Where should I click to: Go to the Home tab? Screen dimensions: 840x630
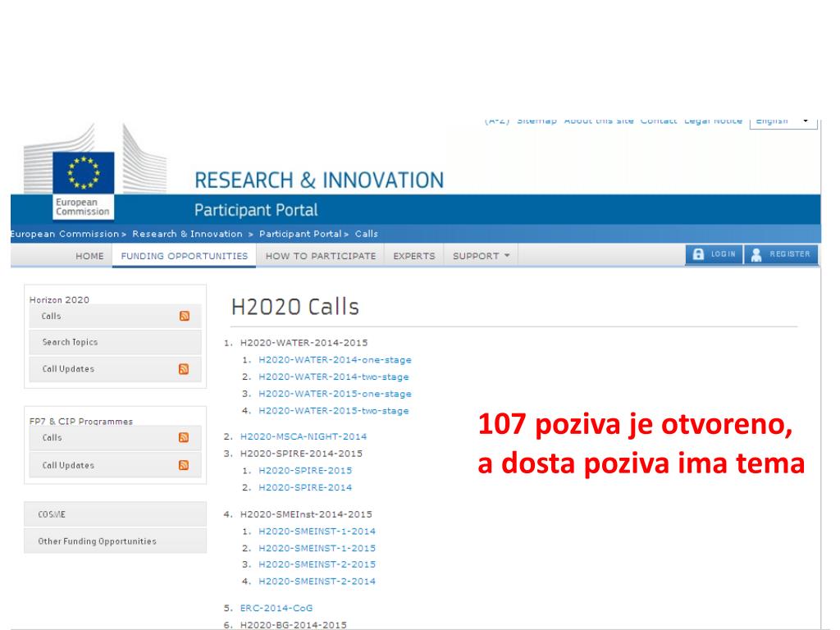pyautogui.click(x=89, y=256)
